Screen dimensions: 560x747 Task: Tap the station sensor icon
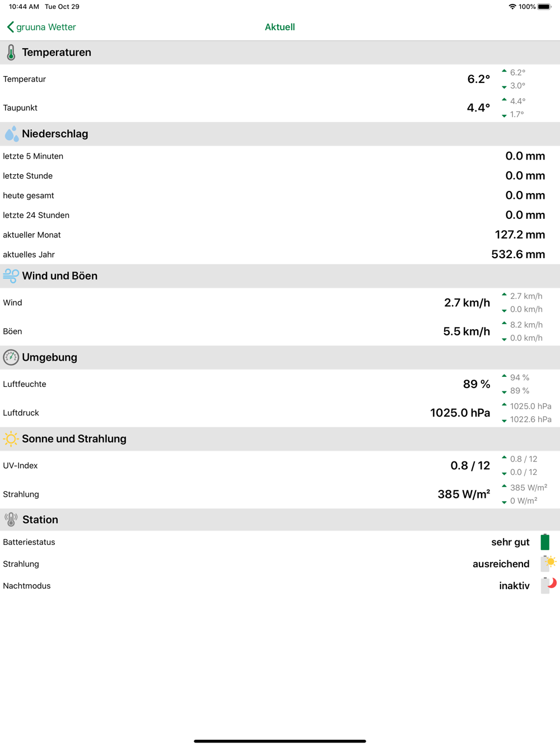coord(11,520)
